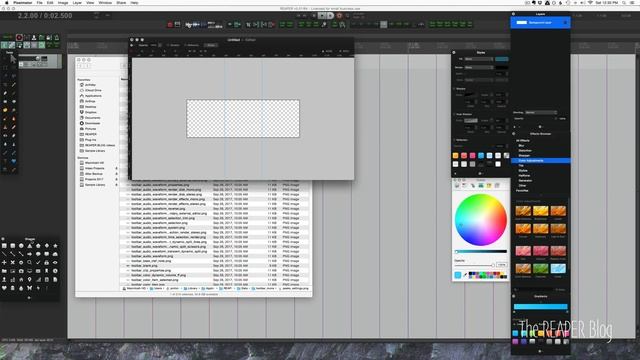Pick the triangle shape in Shapes palette
The width and height of the screenshot is (640, 360).
[29, 246]
